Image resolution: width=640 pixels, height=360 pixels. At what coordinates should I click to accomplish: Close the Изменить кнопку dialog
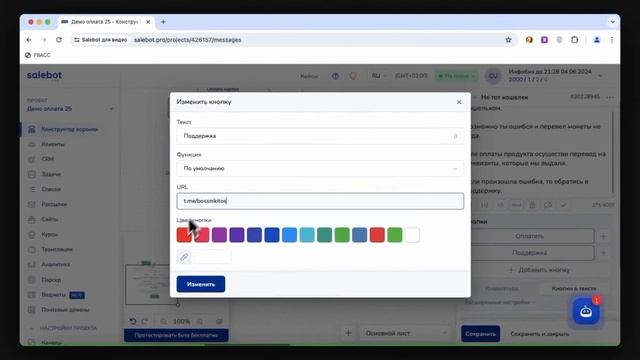tap(459, 102)
